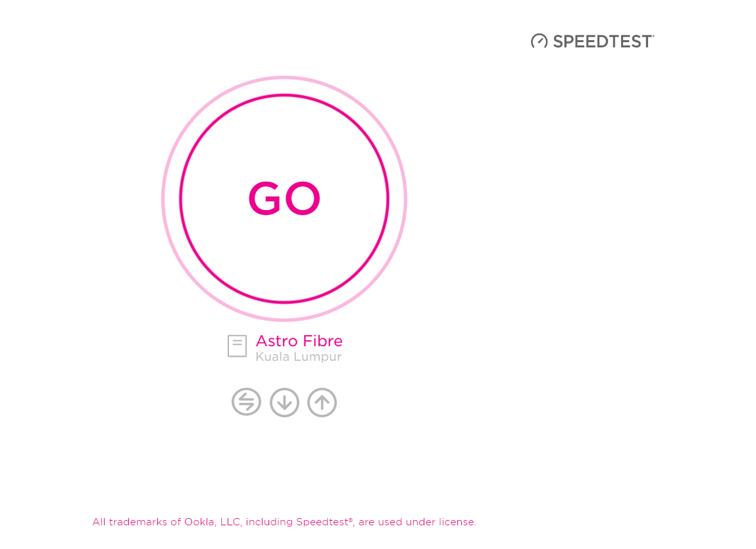Viewport: 756px width, 549px height.
Task: Click the word Speedtest® in footer notice
Action: [x=324, y=522]
